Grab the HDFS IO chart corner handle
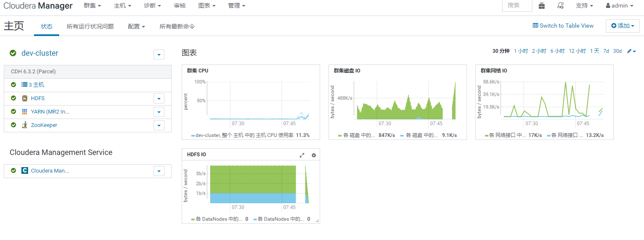Viewport: 644px width, 240px height. 317,221
